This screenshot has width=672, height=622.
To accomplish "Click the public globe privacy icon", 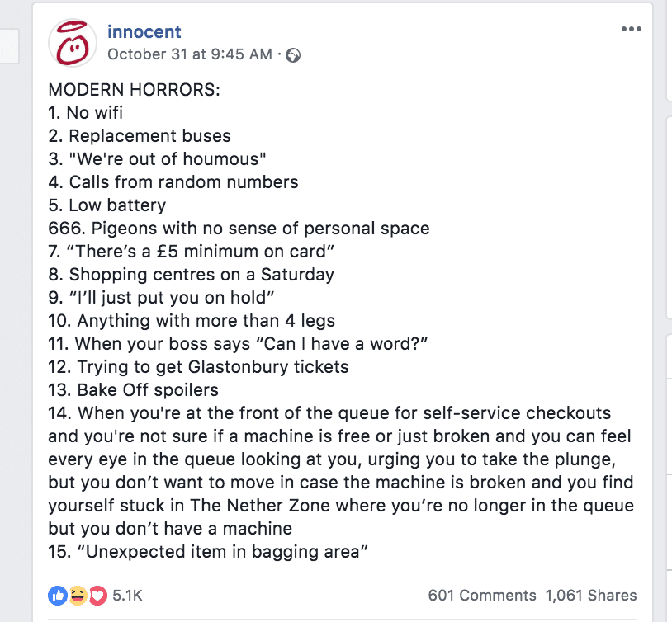I will 293,55.
